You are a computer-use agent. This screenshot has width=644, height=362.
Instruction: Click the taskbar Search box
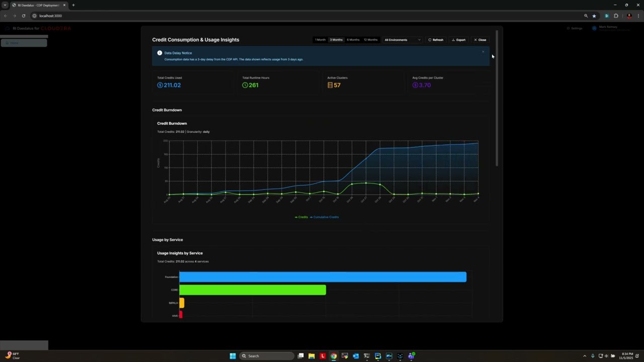pyautogui.click(x=267, y=356)
